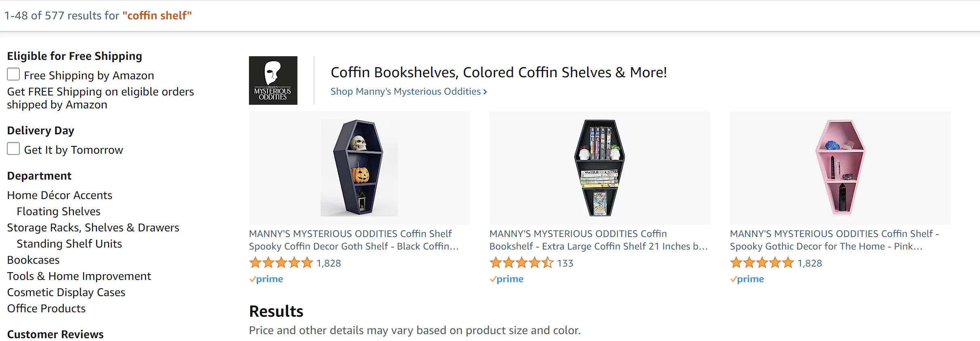This screenshot has height=341, width=980.
Task: Open Black Coffin Shelf product title link
Action: point(354,240)
